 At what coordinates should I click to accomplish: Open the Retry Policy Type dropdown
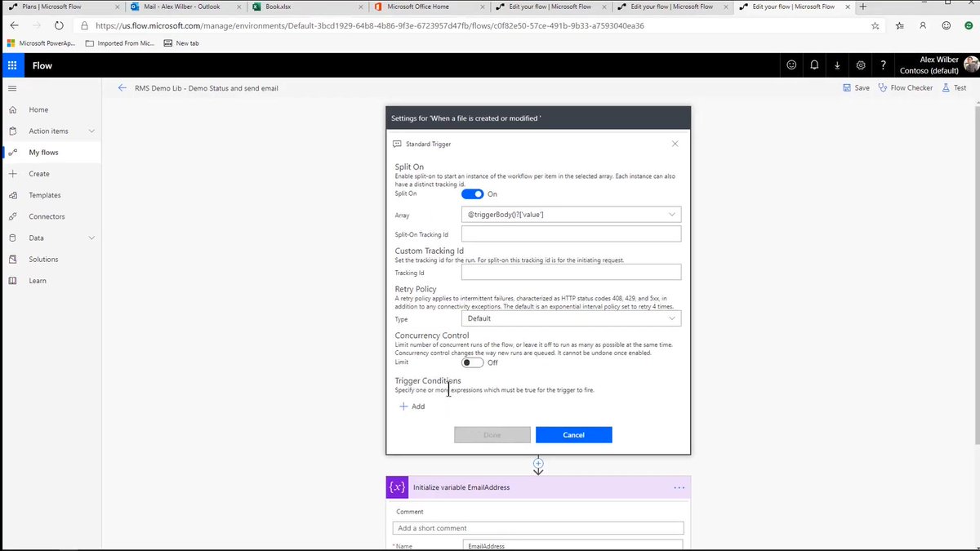(571, 318)
